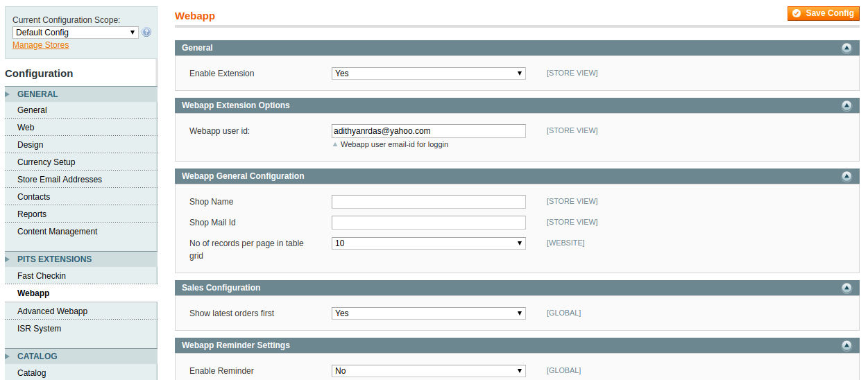Open the Enable Extension dropdown

click(428, 74)
